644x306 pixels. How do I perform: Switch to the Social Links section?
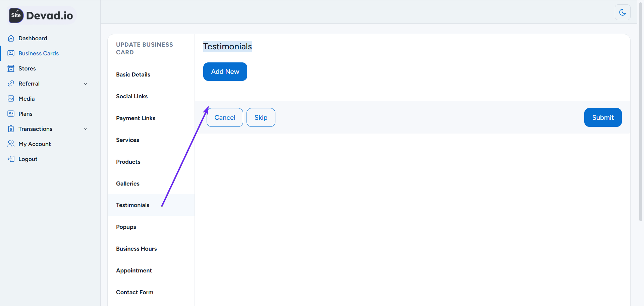click(x=132, y=96)
